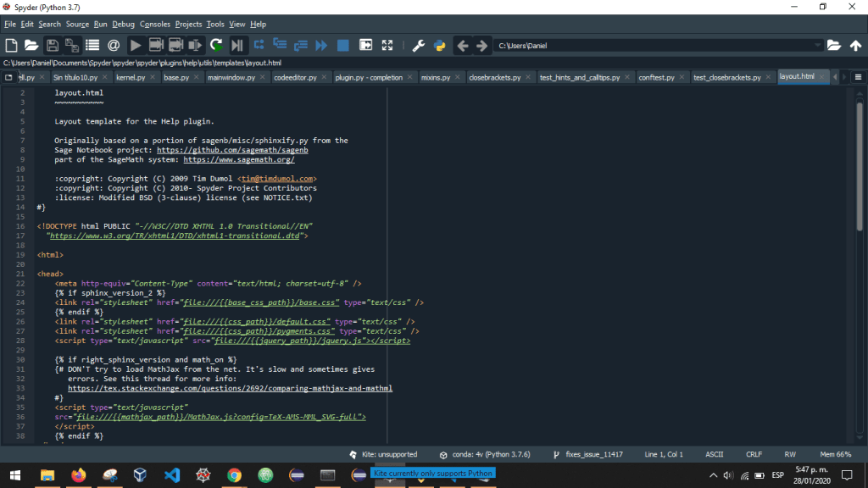Expand the working directory path dropdown
The height and width of the screenshot is (488, 868).
(817, 45)
